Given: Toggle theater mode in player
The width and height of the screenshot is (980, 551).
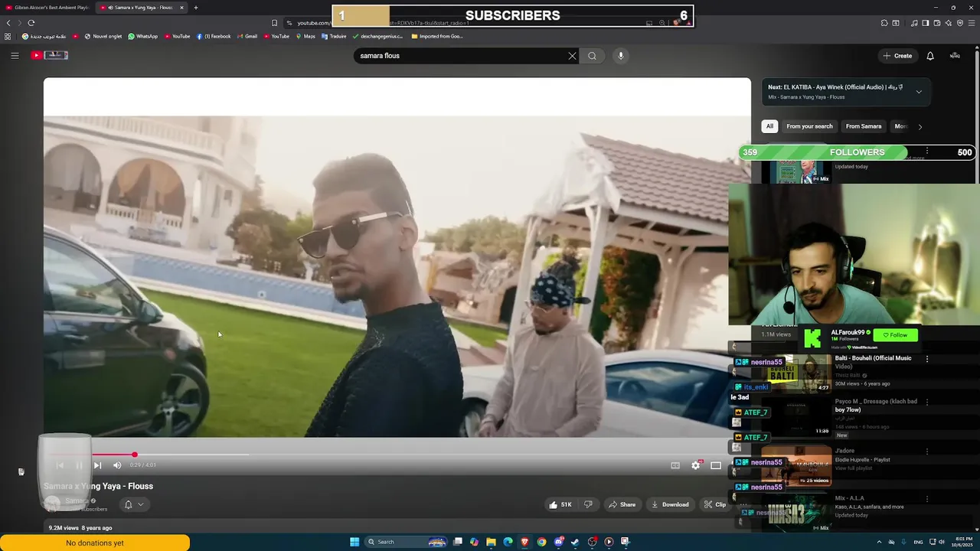Looking at the screenshot, I should coord(716,465).
